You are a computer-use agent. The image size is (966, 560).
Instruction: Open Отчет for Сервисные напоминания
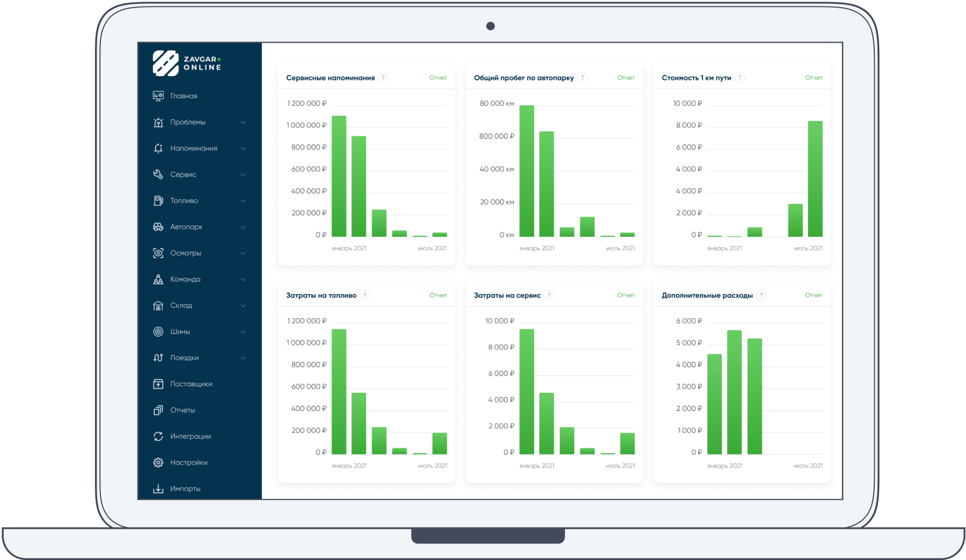[x=438, y=78]
